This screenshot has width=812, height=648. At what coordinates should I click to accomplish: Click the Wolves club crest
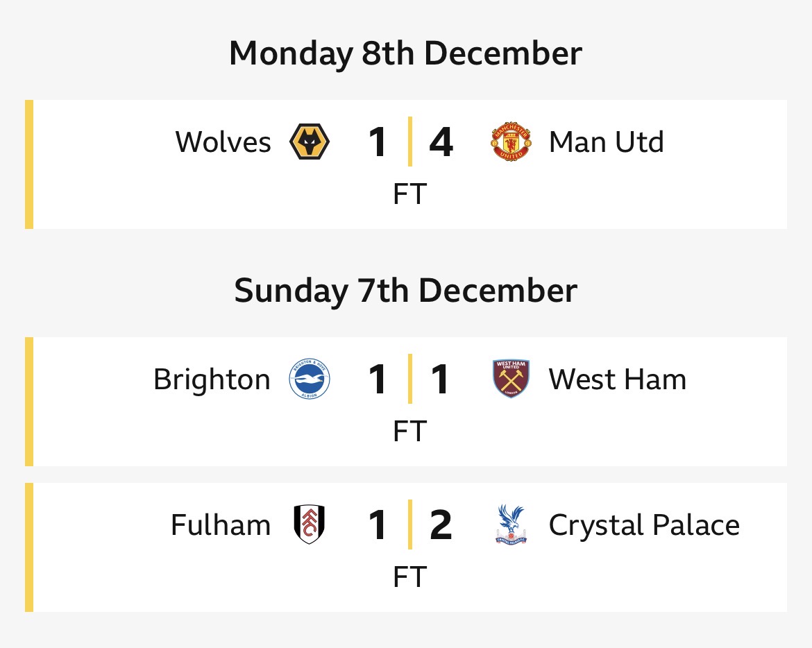(x=310, y=142)
